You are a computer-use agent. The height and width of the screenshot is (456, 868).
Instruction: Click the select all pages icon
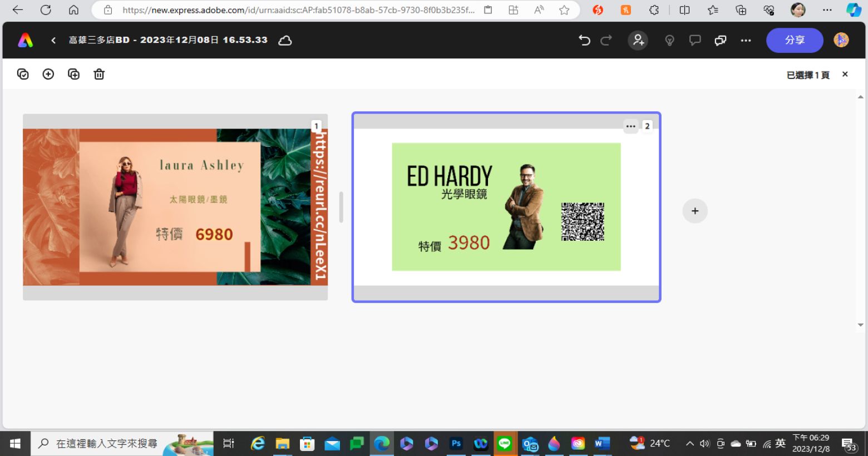(23, 74)
